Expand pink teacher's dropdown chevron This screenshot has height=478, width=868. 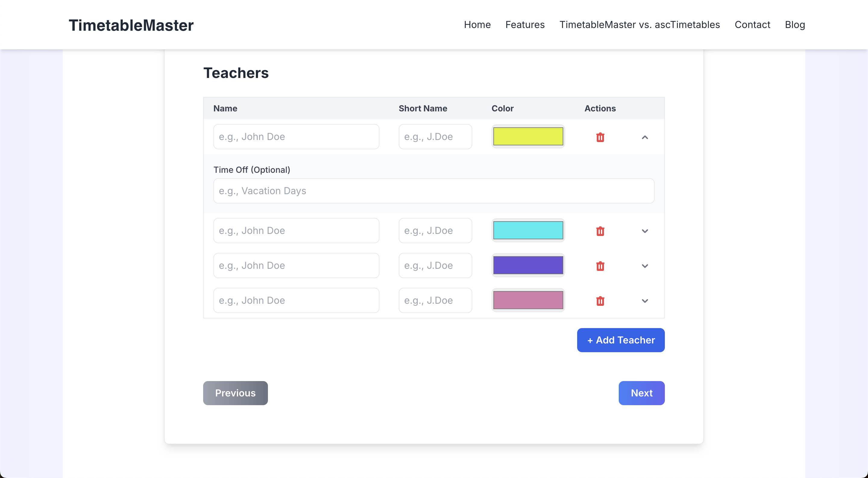coord(645,301)
